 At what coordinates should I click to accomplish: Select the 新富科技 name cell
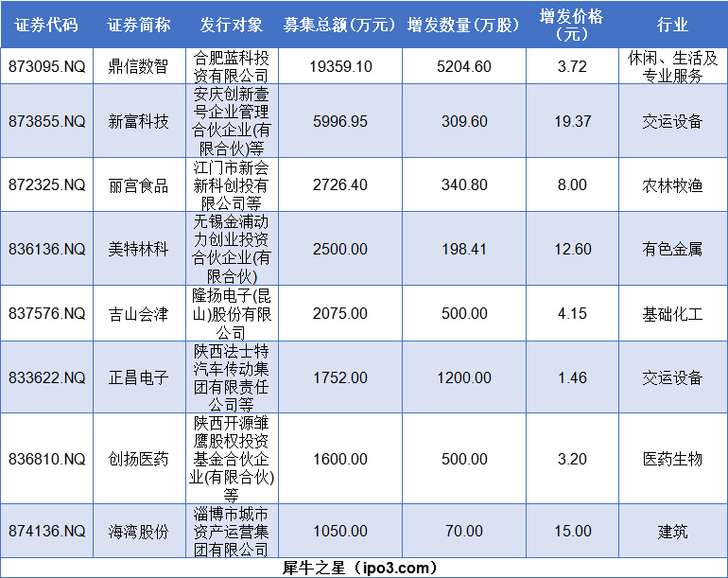pos(139,121)
